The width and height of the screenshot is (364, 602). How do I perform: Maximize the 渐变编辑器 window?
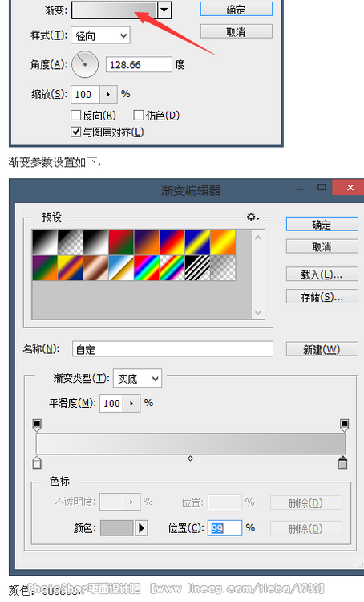322,187
